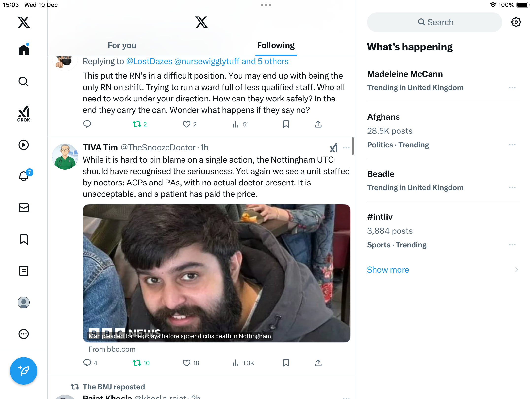Open Grok from the sidebar
Screen dimensions: 532x399
[24, 114]
